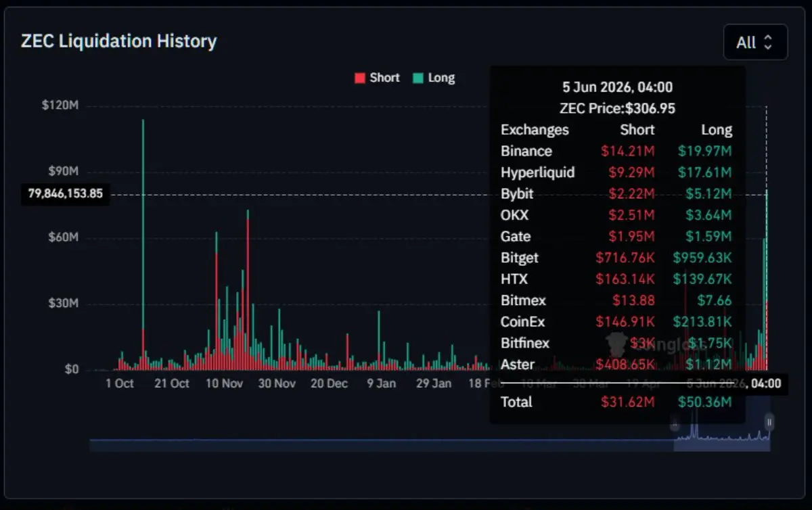The image size is (812, 510).
Task: Click the 1 Oct date label
Action: [x=120, y=384]
